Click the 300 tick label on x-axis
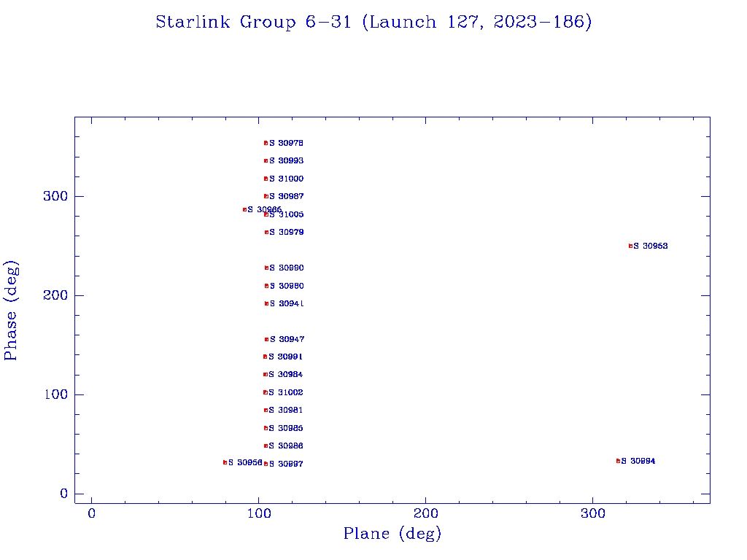Image resolution: width=747 pixels, height=560 pixels. tap(592, 514)
